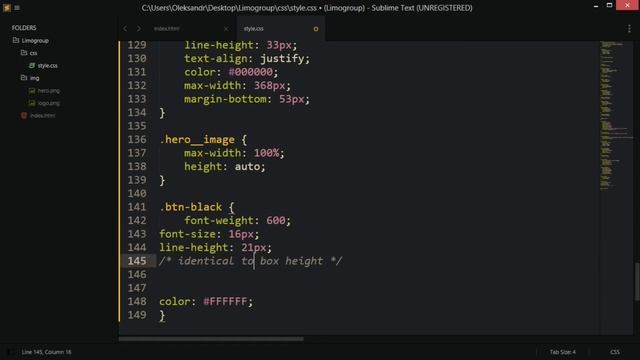Toggle the side bar icon in status bar
Image resolution: width=640 pixels, height=360 pixels.
pos(9,352)
